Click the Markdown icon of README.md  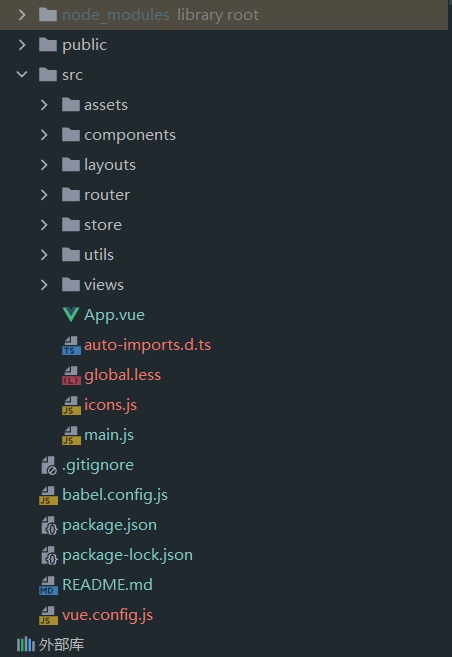pos(49,585)
